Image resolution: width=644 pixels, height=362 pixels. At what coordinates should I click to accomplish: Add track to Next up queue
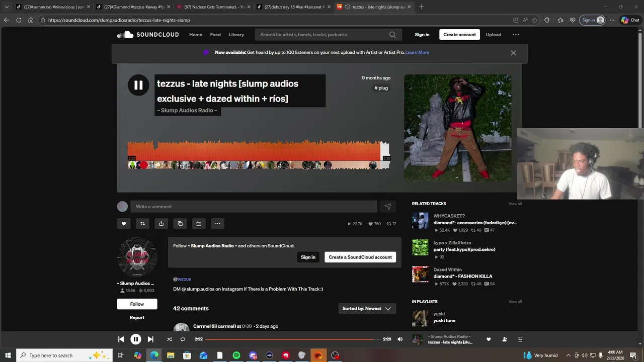(x=199, y=224)
